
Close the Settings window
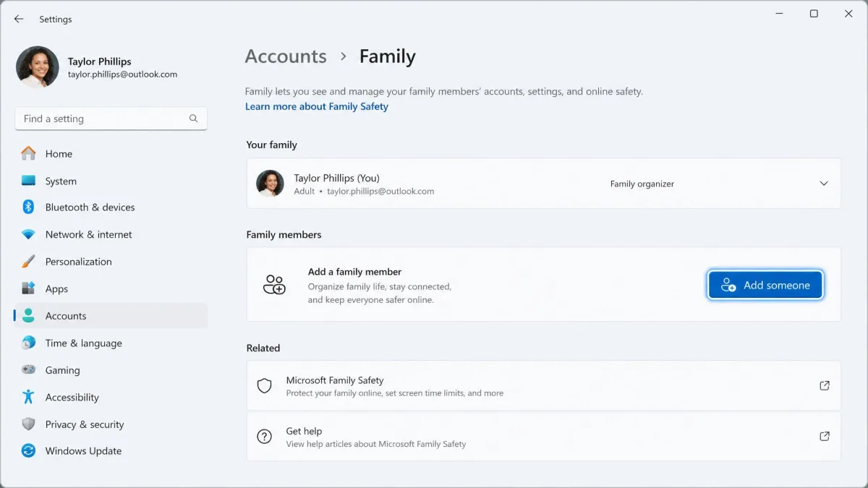(x=848, y=14)
